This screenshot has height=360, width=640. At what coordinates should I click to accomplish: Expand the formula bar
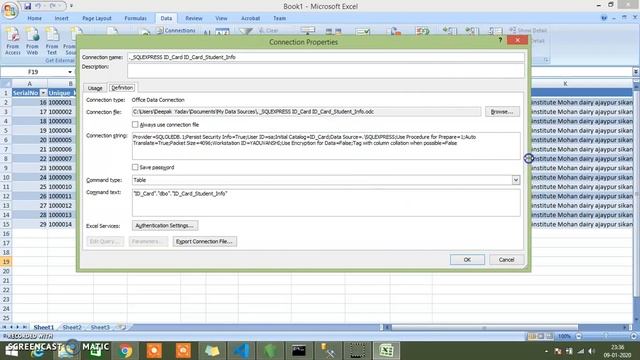point(636,72)
